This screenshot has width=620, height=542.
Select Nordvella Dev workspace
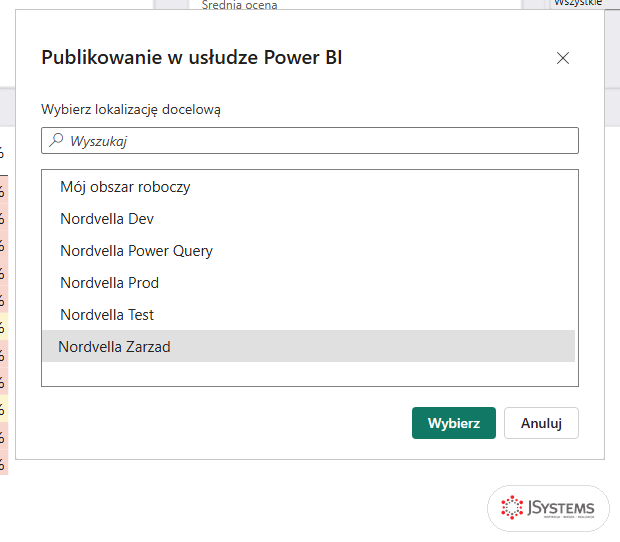coord(308,219)
